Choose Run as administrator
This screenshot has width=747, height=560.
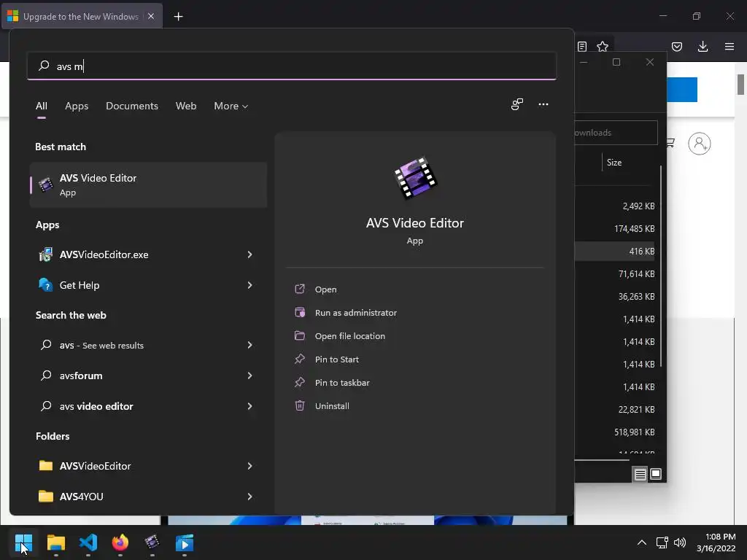[356, 313]
